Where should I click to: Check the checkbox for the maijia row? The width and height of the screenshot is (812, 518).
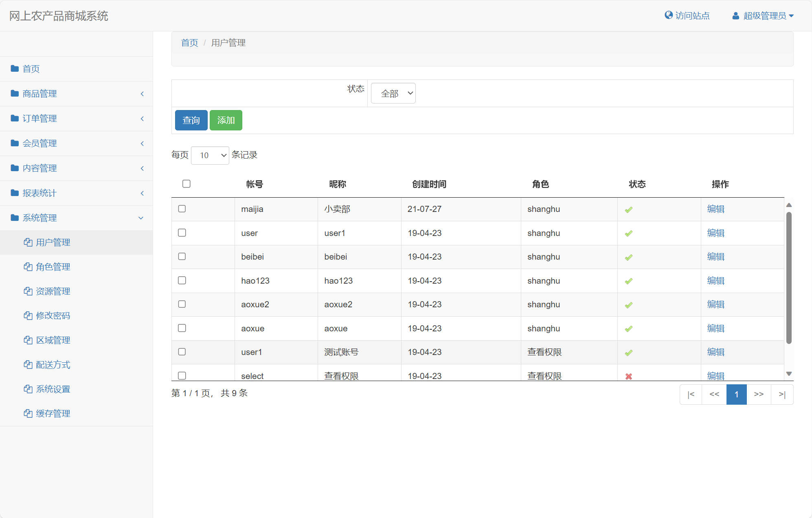point(182,209)
